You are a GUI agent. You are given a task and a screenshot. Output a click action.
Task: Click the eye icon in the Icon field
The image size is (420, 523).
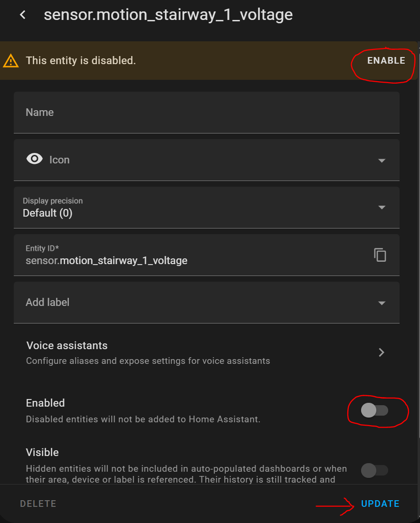(x=35, y=160)
